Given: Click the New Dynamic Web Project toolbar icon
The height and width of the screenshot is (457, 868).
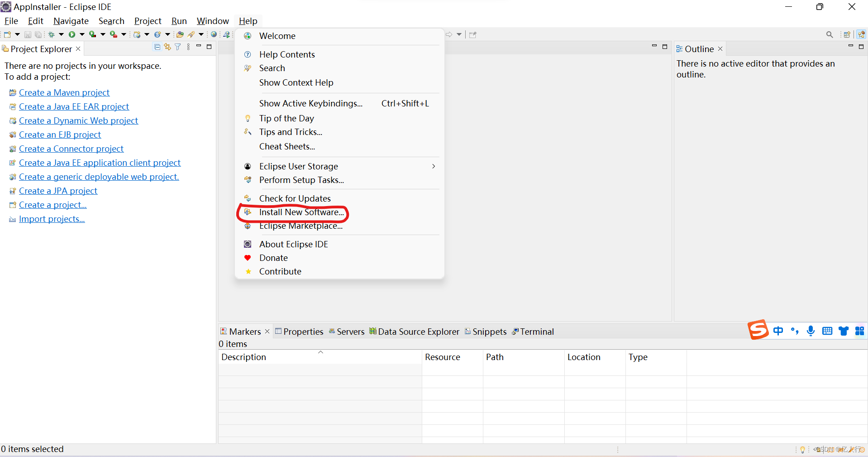Looking at the screenshot, I should [137, 34].
